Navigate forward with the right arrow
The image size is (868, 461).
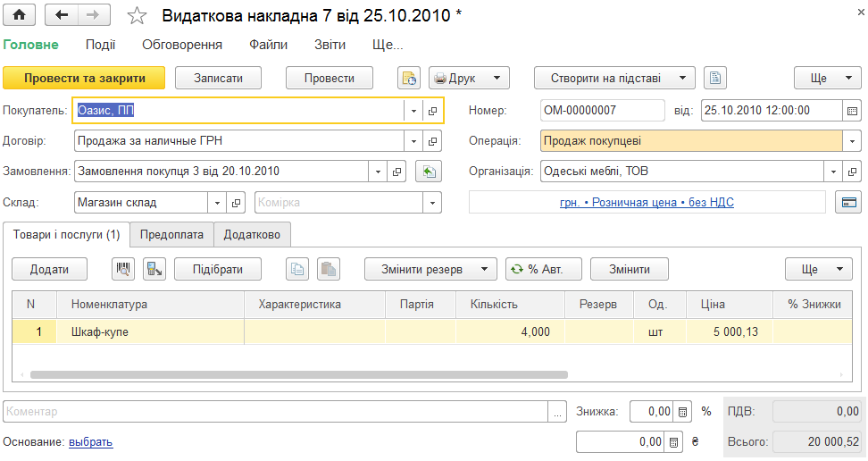coord(94,15)
